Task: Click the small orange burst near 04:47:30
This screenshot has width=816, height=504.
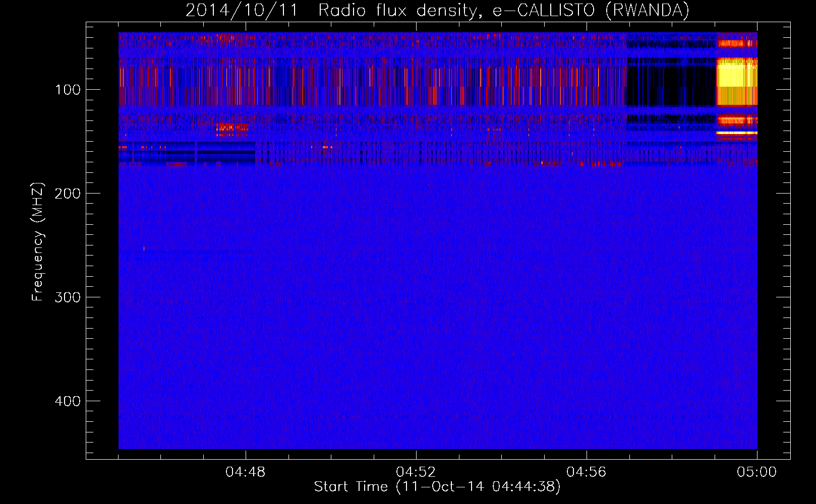Action: (231, 129)
